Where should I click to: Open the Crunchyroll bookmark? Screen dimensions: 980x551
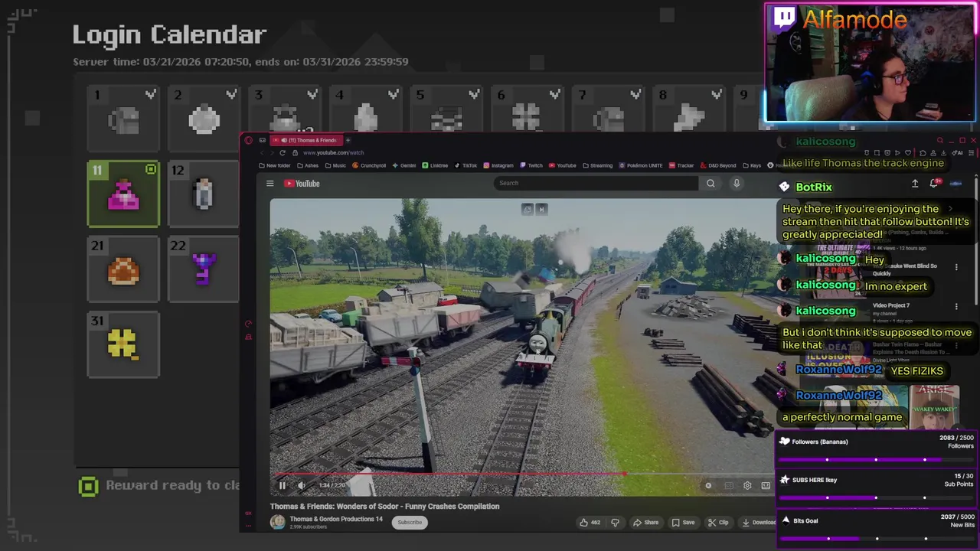click(x=369, y=165)
